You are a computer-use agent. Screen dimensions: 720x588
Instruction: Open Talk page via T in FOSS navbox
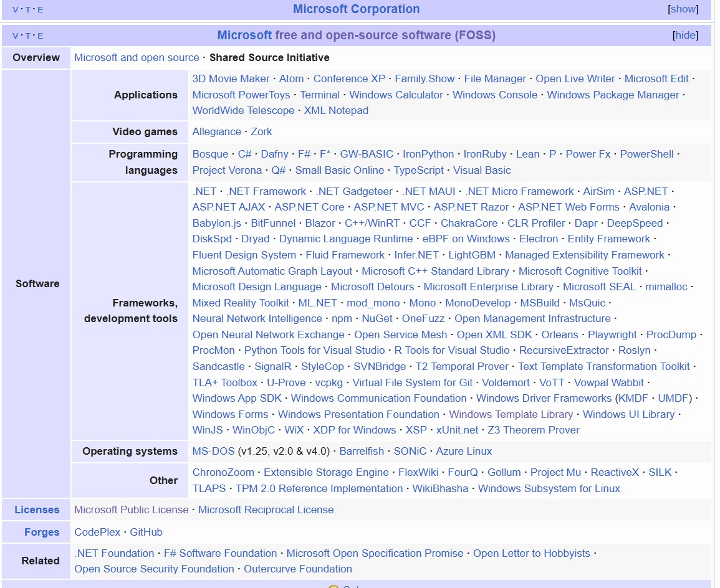28,36
